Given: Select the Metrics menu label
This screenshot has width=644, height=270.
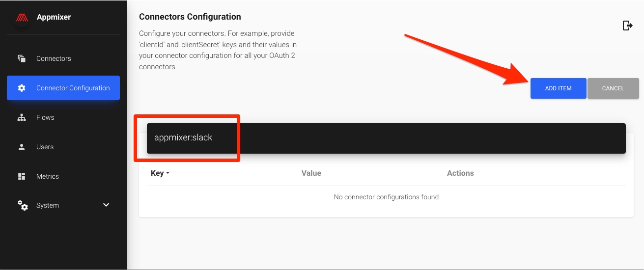Looking at the screenshot, I should [48, 176].
